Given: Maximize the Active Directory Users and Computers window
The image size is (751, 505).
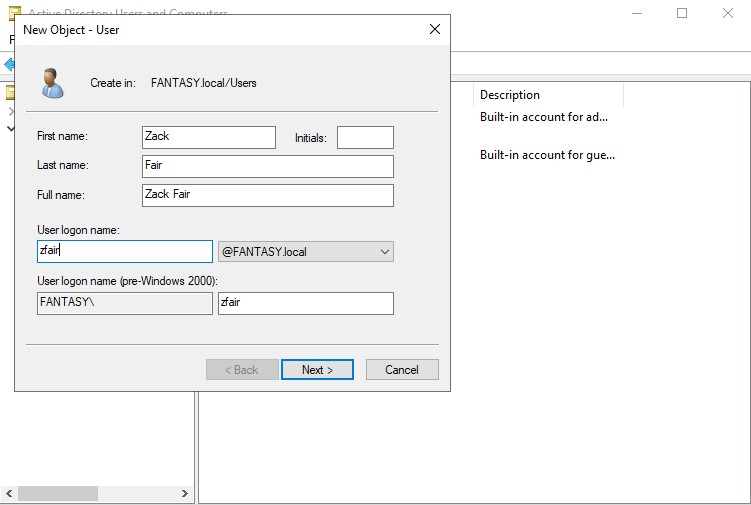Looking at the screenshot, I should click(x=682, y=13).
